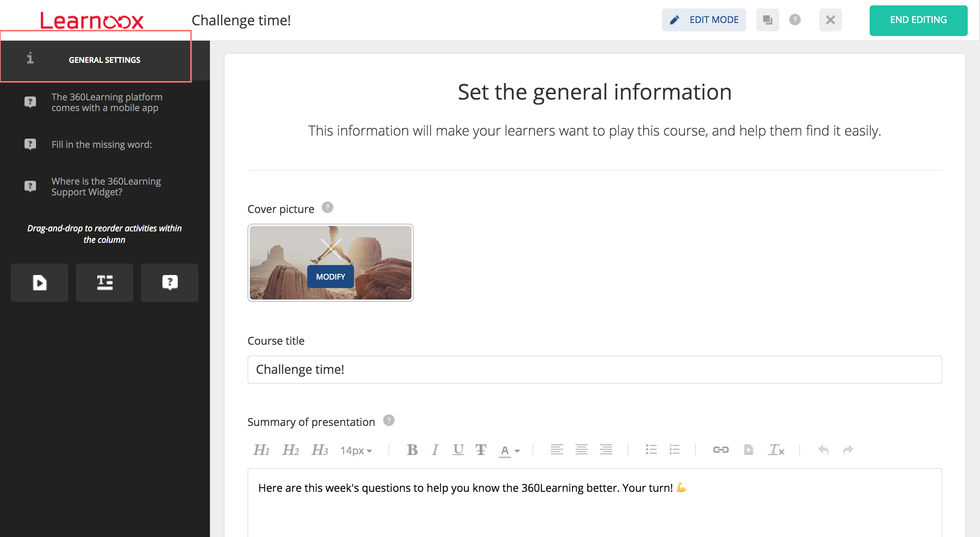Open the EDIT MODE switcher
The width and height of the screenshot is (980, 537).
704,20
